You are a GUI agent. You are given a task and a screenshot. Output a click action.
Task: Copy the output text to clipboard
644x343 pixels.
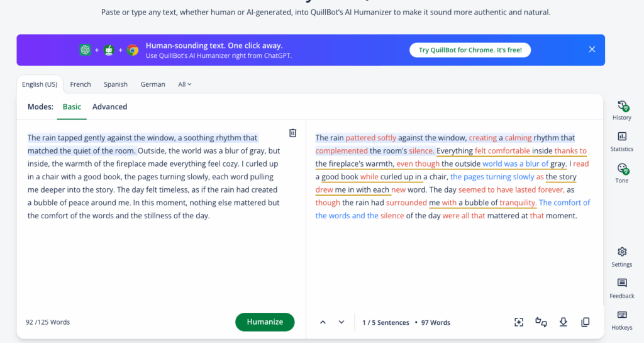pos(586,322)
